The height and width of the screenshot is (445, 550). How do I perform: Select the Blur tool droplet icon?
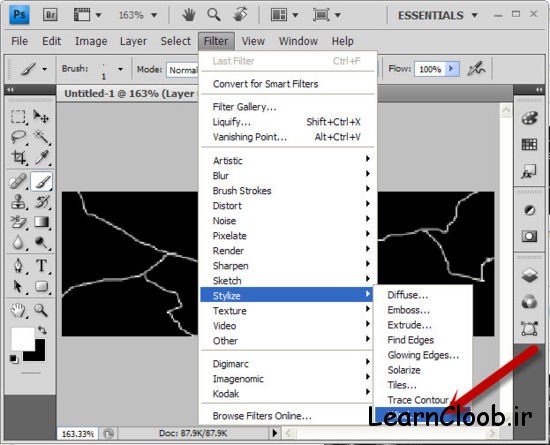point(18,242)
